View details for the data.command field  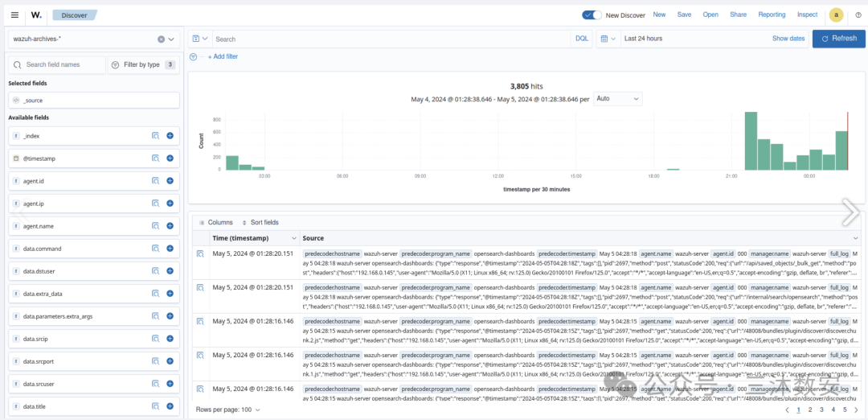(x=156, y=249)
